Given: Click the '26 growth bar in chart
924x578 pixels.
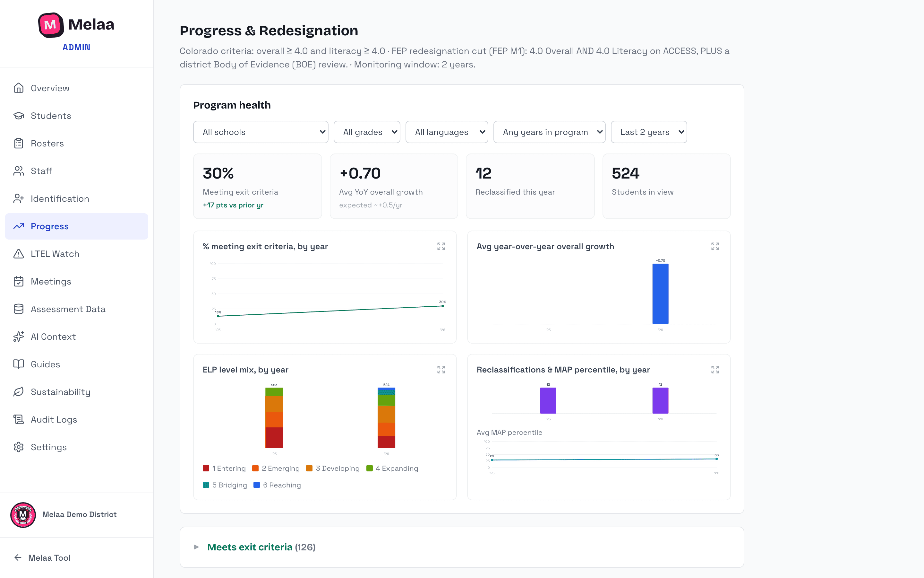Looking at the screenshot, I should (660, 293).
